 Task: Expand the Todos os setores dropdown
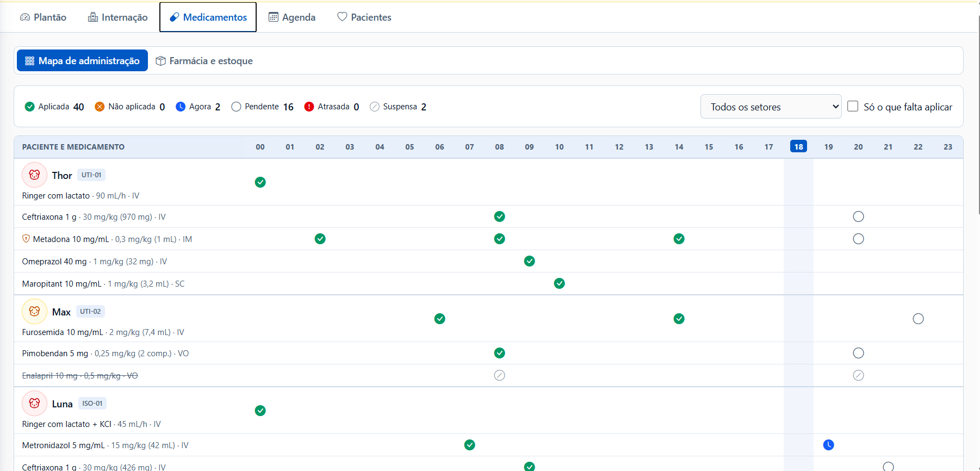[771, 107]
